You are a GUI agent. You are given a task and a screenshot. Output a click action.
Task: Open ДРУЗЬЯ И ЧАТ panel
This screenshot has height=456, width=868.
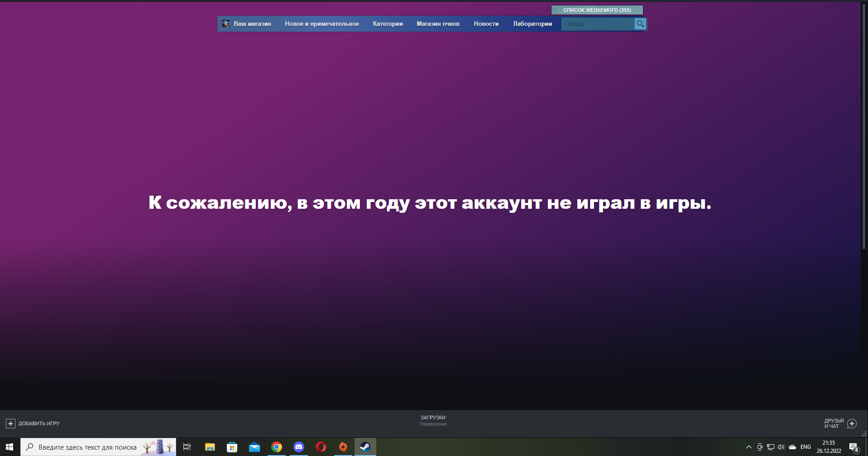pos(834,423)
